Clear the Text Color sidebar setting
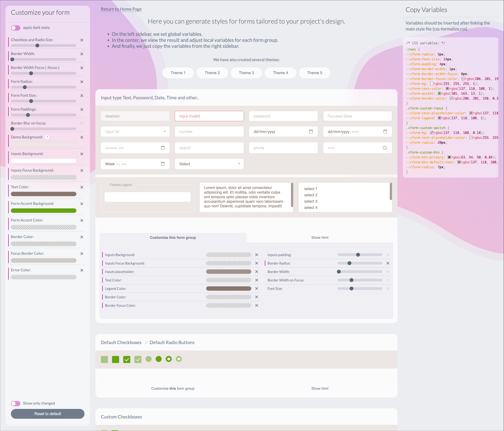 [x=82, y=187]
